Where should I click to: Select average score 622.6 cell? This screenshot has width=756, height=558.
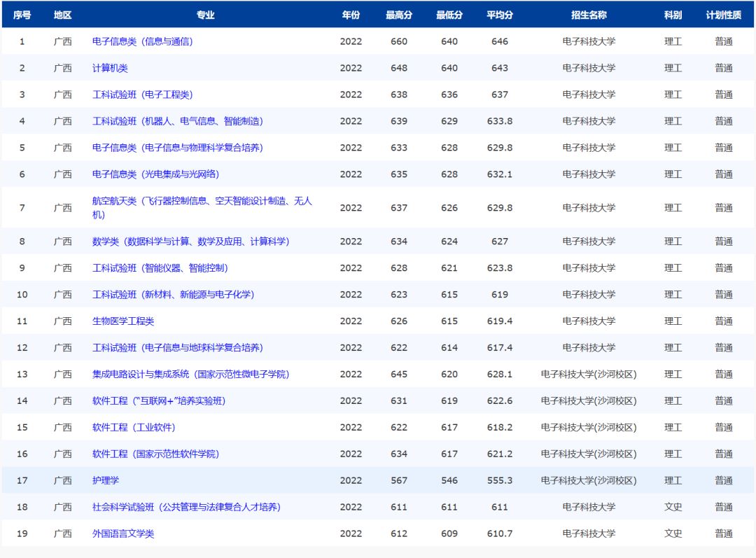pos(500,400)
